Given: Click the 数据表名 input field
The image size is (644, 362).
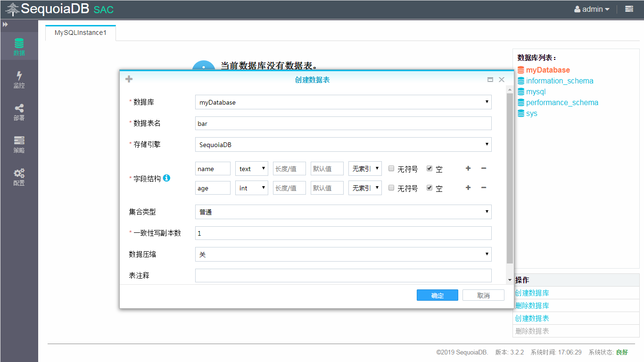Looking at the screenshot, I should [x=343, y=123].
